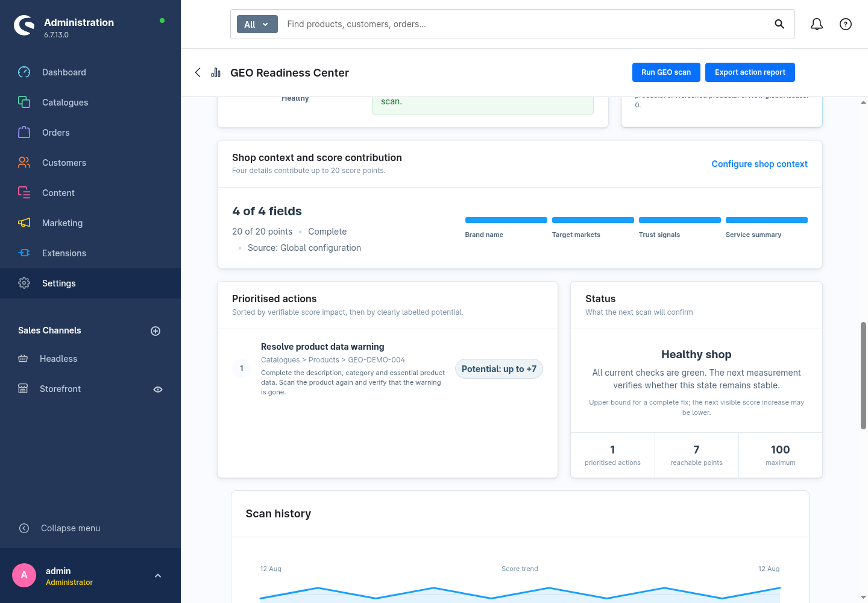Viewport: 868px width, 603px height.
Task: Export the action report
Action: click(750, 72)
